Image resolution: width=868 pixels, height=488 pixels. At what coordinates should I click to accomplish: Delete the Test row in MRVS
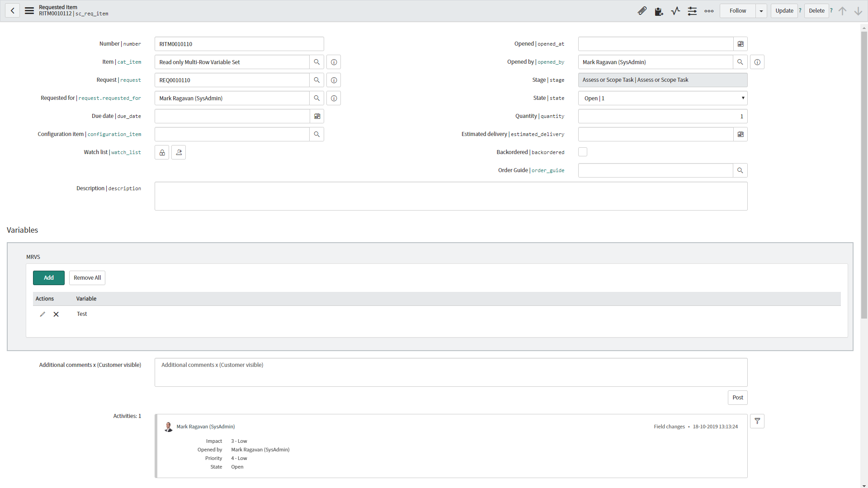click(56, 314)
